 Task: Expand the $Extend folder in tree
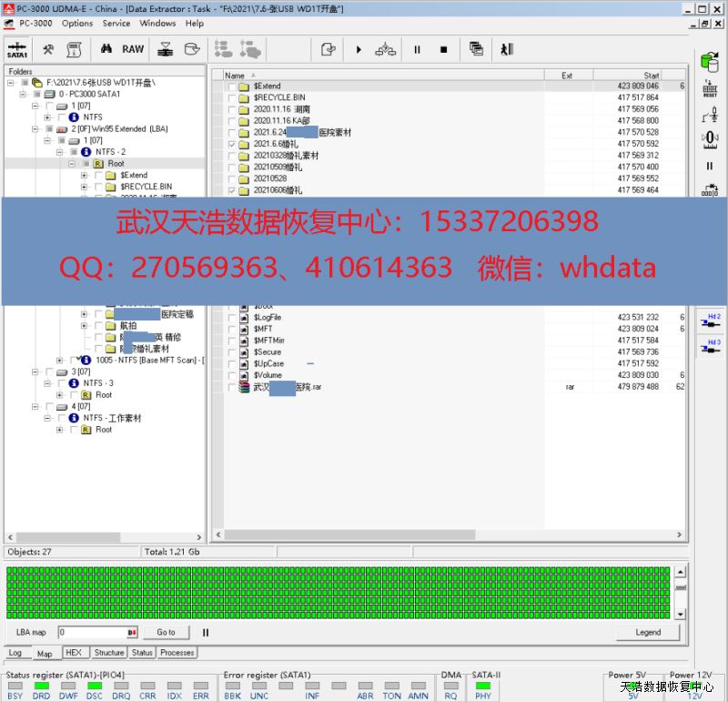tap(84, 176)
